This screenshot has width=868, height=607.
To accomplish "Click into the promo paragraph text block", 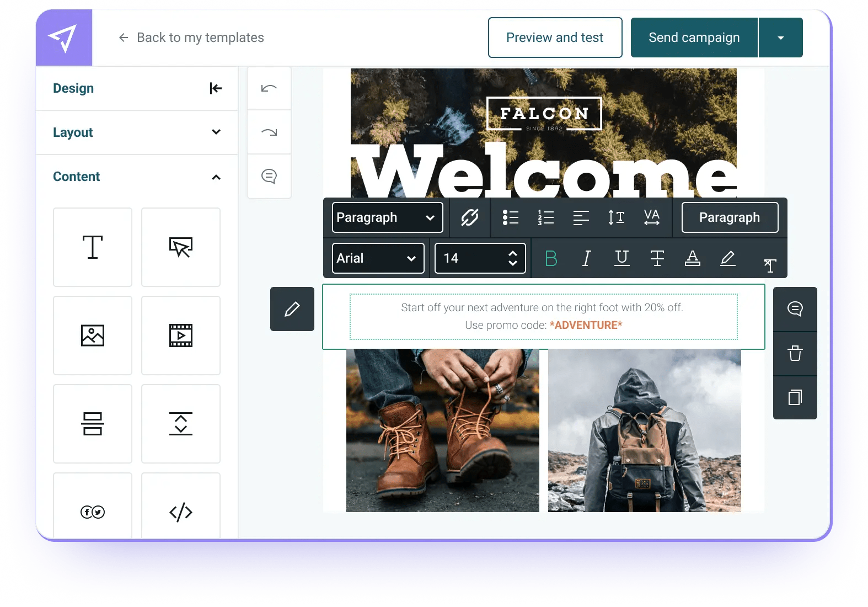I will 544,317.
